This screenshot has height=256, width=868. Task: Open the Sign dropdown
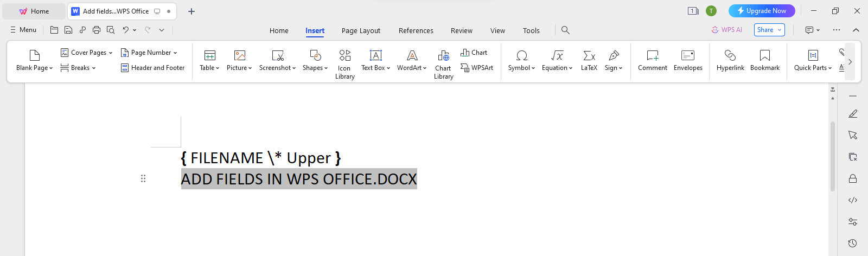(614, 60)
